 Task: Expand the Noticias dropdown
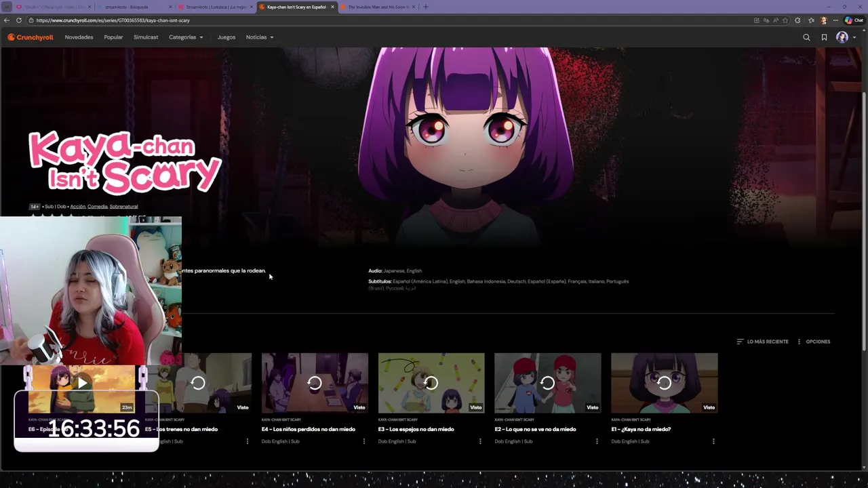click(260, 37)
